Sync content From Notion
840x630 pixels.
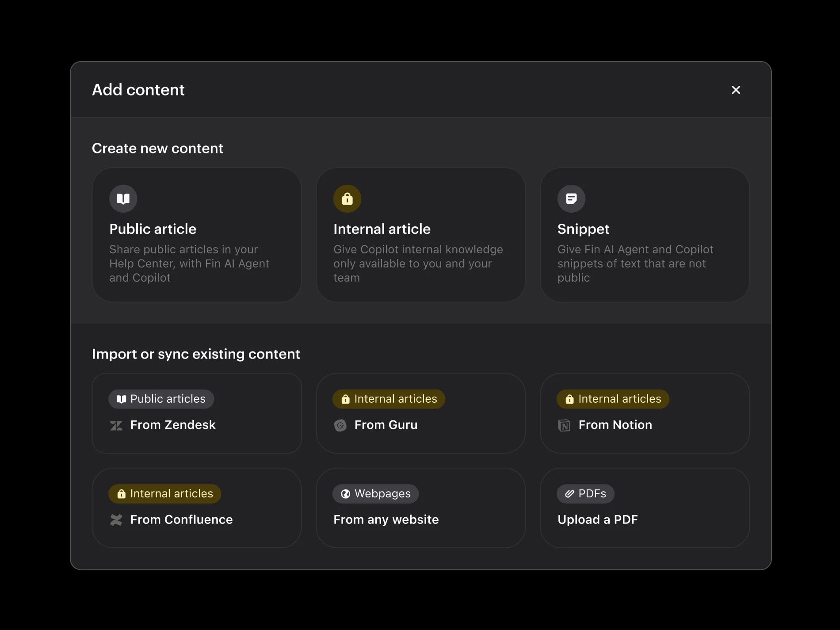click(x=645, y=413)
